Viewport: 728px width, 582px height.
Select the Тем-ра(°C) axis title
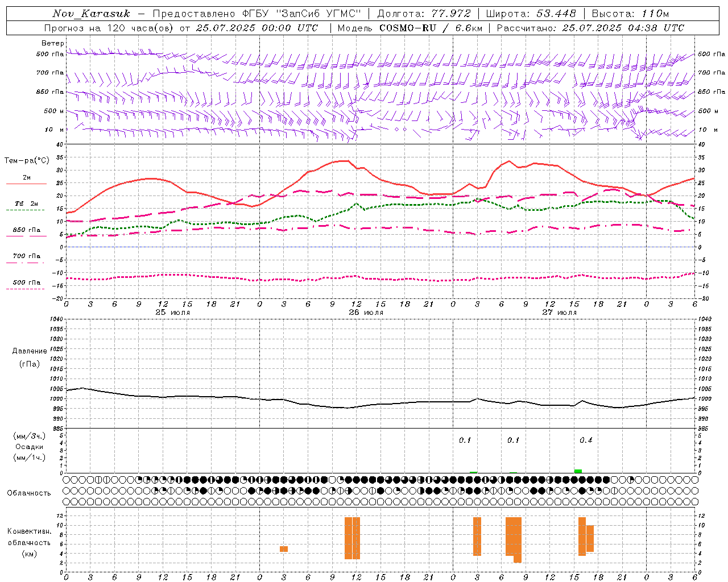(x=27, y=161)
